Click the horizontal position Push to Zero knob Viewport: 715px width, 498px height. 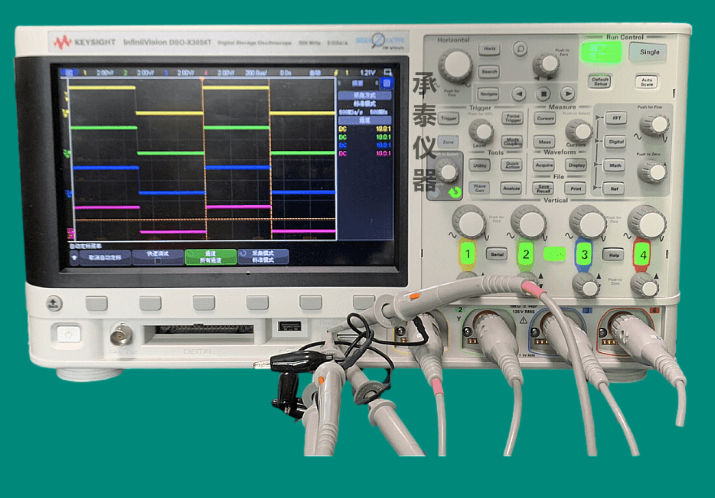pos(546,65)
